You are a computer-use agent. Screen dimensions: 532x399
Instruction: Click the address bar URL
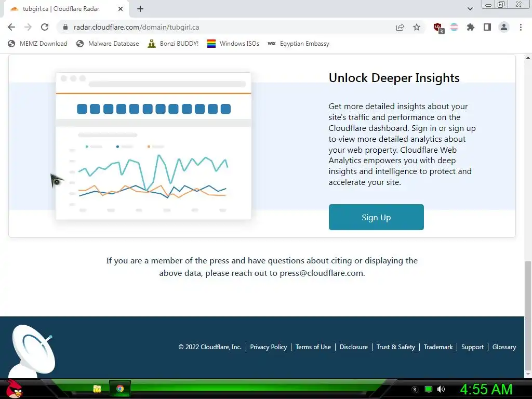pyautogui.click(x=136, y=27)
